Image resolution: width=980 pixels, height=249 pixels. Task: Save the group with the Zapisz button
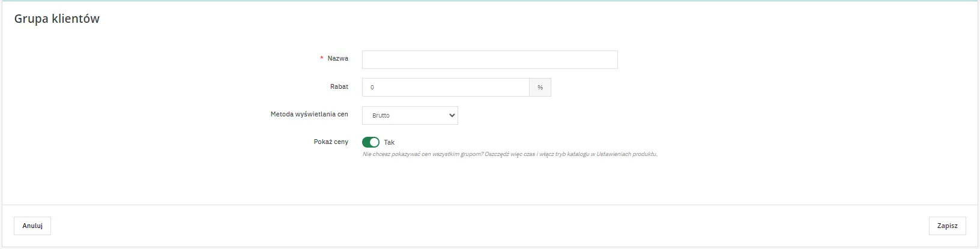pyautogui.click(x=947, y=226)
